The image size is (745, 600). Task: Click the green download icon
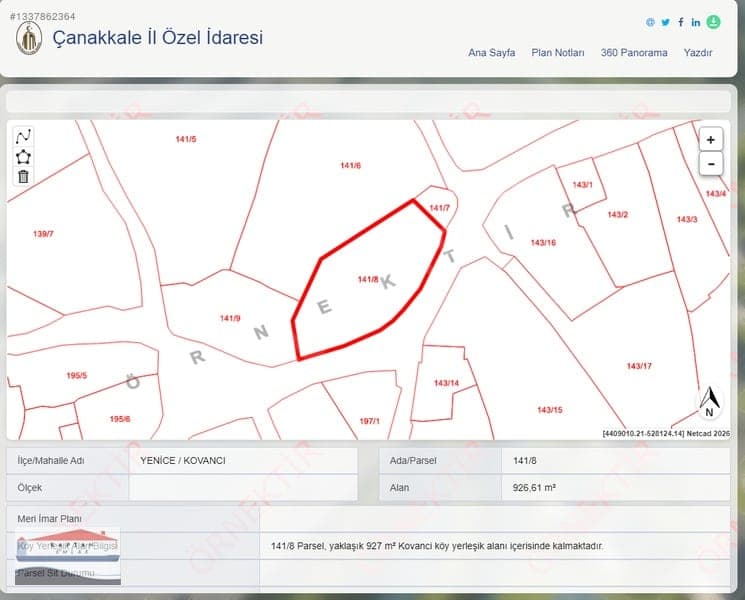713,22
